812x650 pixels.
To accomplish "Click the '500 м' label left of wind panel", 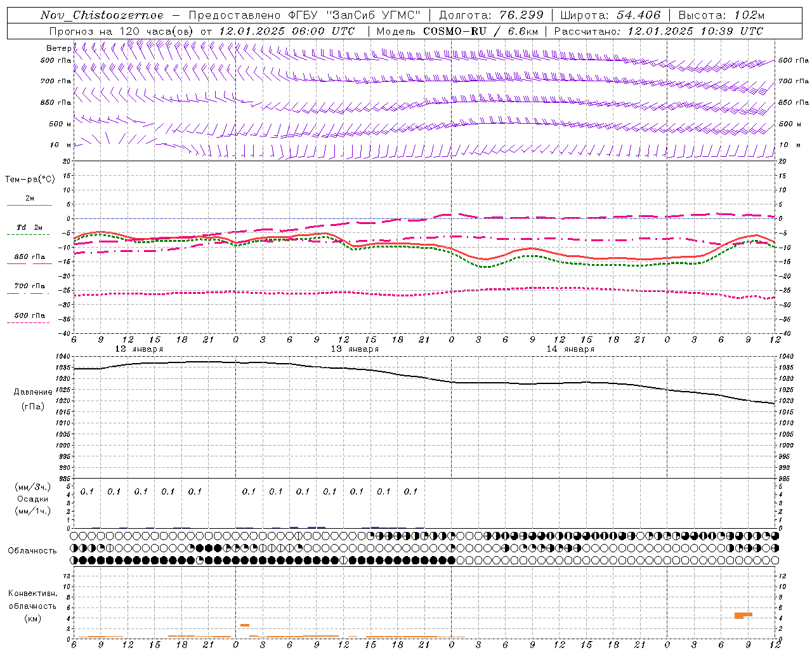I will pyautogui.click(x=60, y=124).
